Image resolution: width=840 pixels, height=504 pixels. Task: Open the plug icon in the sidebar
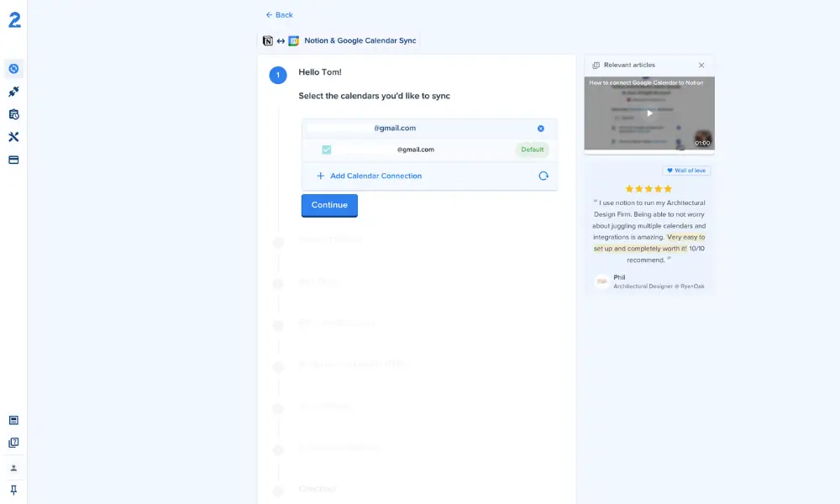point(13,92)
